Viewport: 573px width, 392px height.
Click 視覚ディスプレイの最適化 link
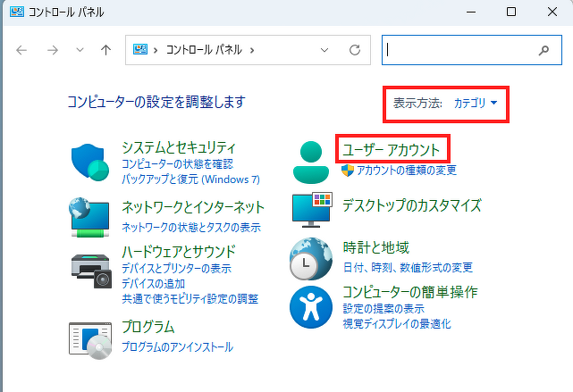pos(396,323)
